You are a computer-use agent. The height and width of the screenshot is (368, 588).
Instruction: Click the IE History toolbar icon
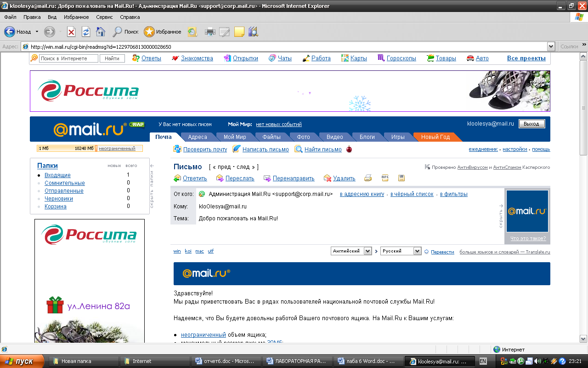[x=192, y=32]
